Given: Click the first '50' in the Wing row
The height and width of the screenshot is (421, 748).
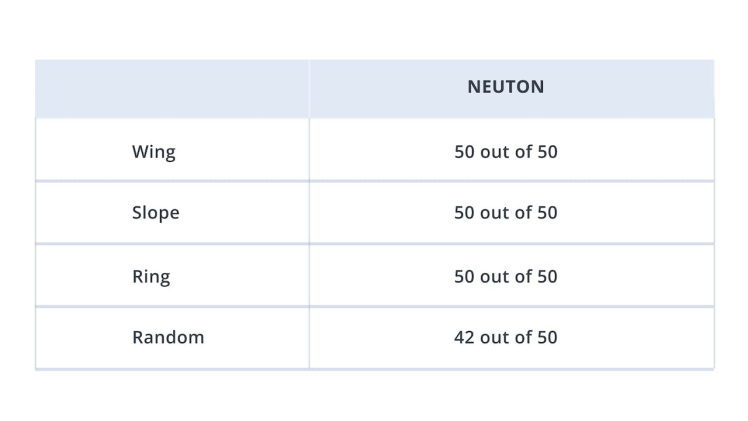Looking at the screenshot, I should tap(464, 152).
